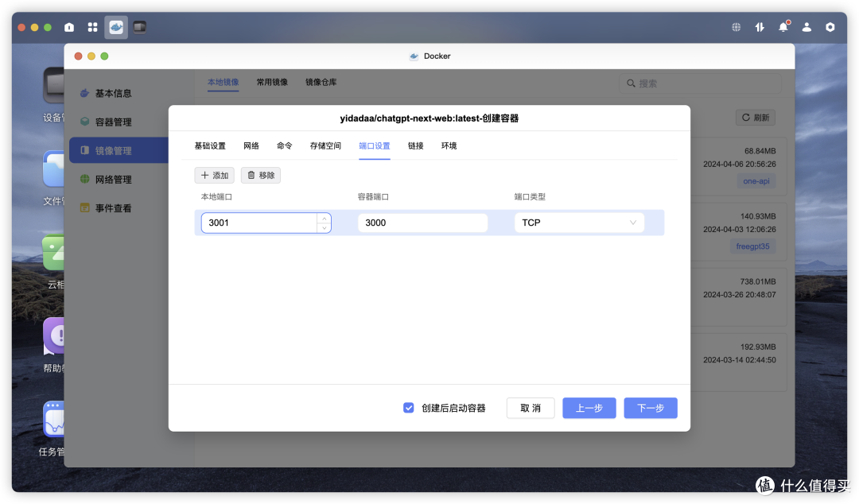
Task: Click the 738.01MB image size text
Action: pos(758,281)
